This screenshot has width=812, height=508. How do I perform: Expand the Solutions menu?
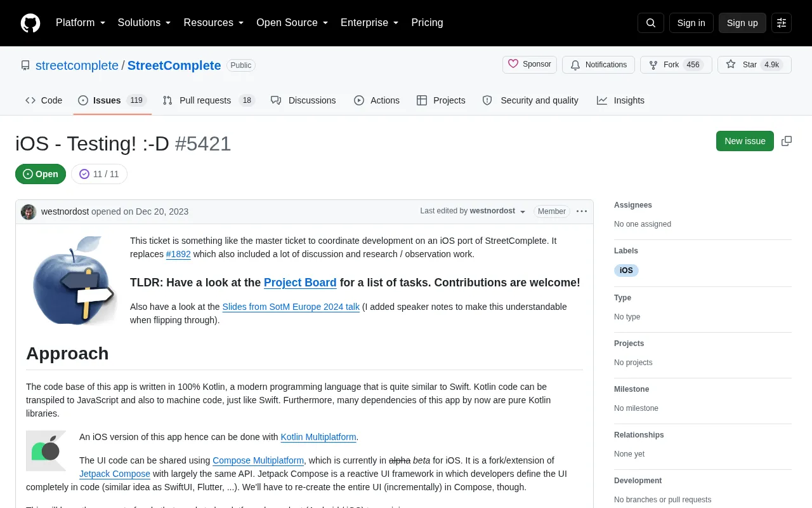point(145,23)
